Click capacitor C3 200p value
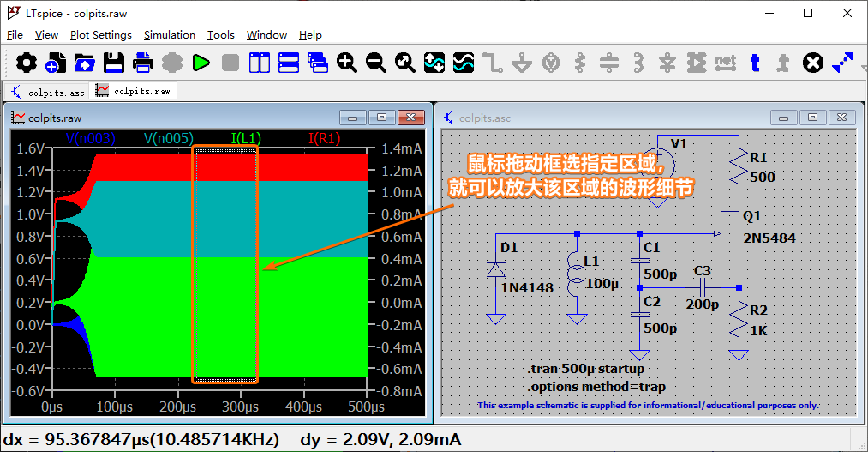 tap(703, 304)
